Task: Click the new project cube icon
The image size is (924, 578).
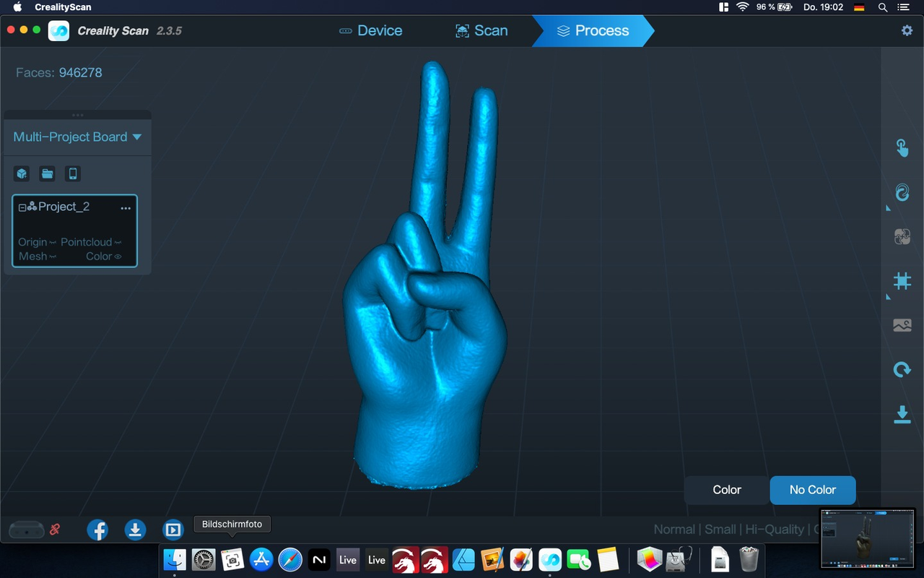Action: click(x=22, y=173)
